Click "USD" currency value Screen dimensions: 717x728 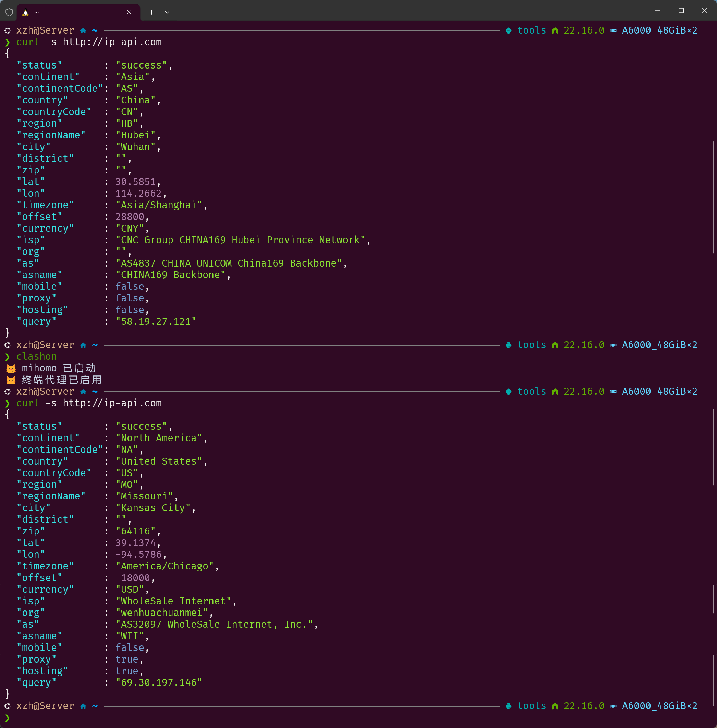point(130,590)
